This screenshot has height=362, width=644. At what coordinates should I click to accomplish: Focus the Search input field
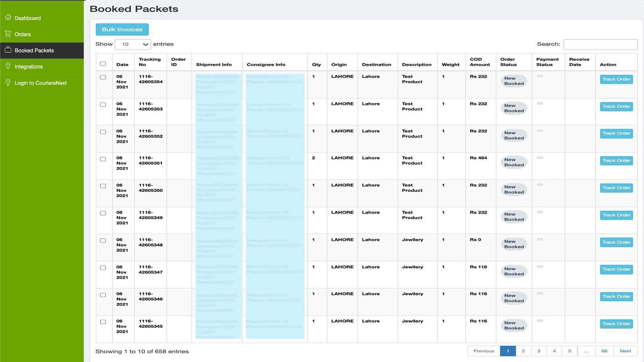pos(600,44)
